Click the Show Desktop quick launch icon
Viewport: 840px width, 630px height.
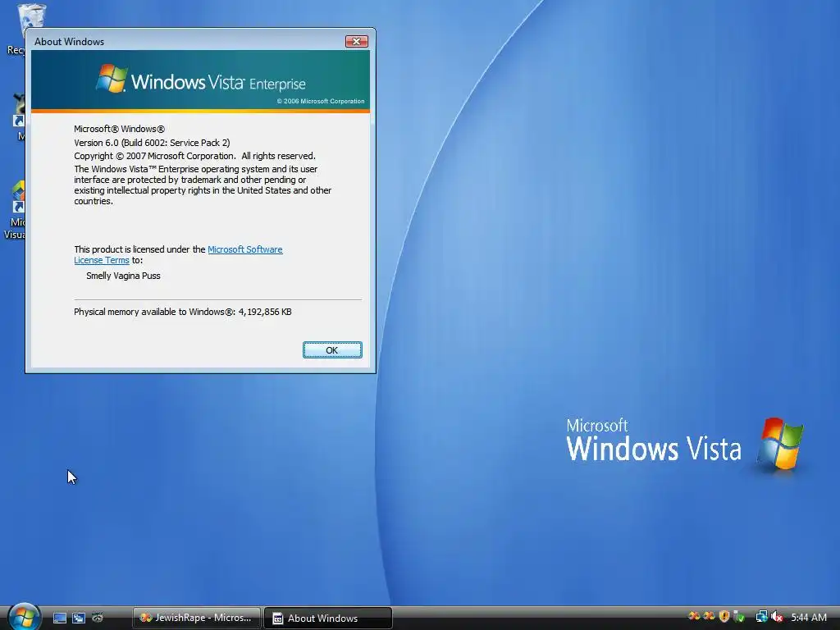click(x=60, y=618)
